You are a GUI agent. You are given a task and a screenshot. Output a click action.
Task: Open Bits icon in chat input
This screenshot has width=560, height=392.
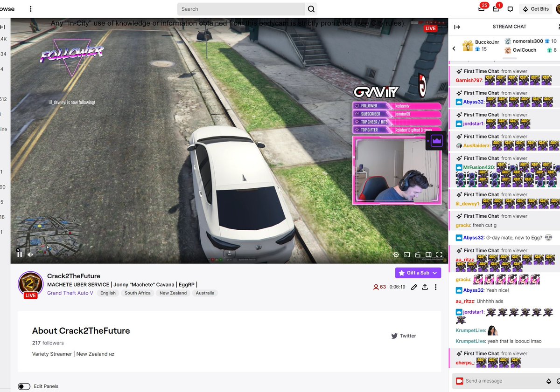coord(549,381)
